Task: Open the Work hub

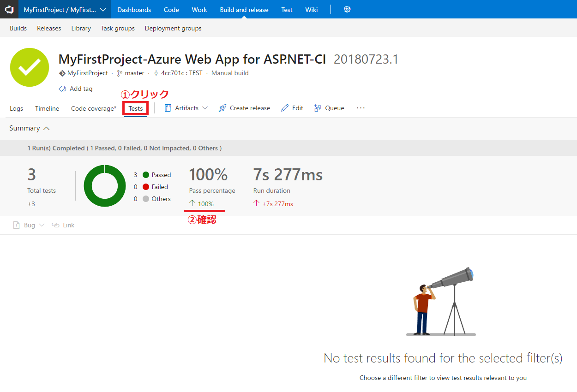Action: (199, 9)
